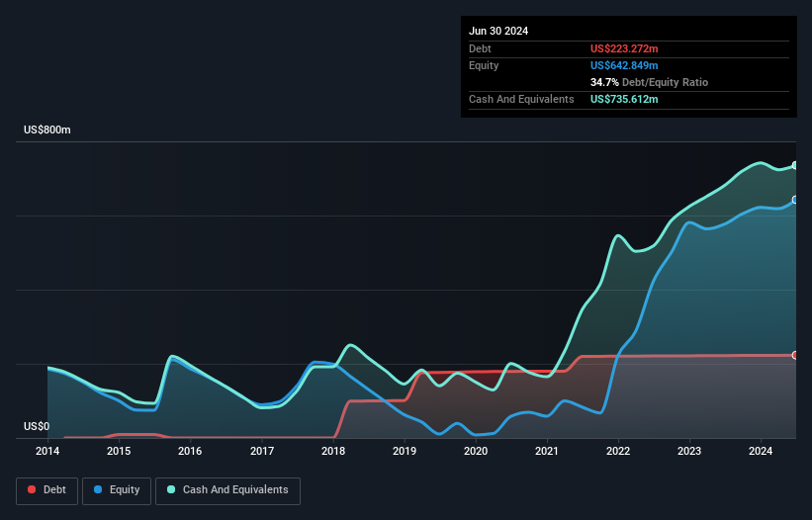Select the Debt endpoint marker on chart
812x520 pixels.
pos(795,355)
